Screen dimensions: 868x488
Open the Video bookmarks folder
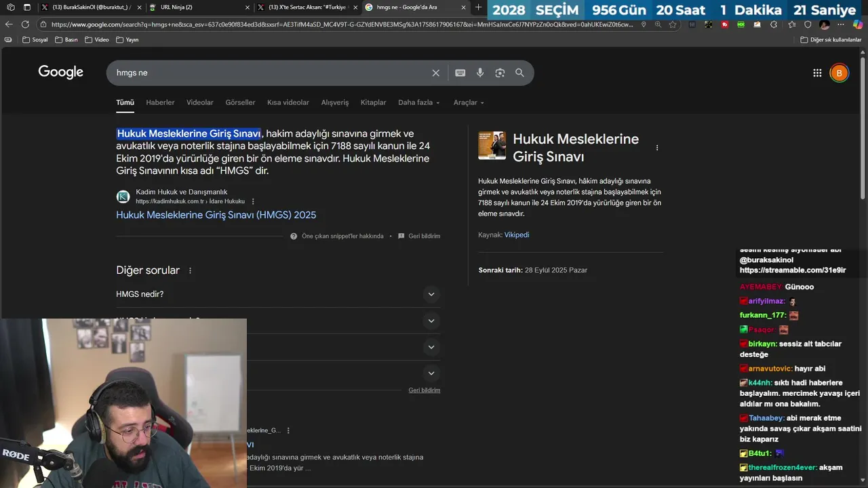click(x=97, y=39)
